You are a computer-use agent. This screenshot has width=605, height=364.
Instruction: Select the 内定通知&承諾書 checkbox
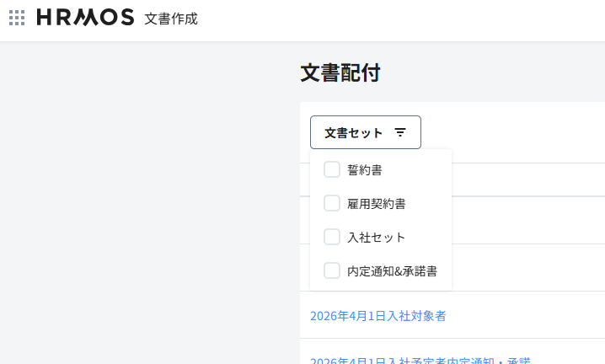point(332,270)
